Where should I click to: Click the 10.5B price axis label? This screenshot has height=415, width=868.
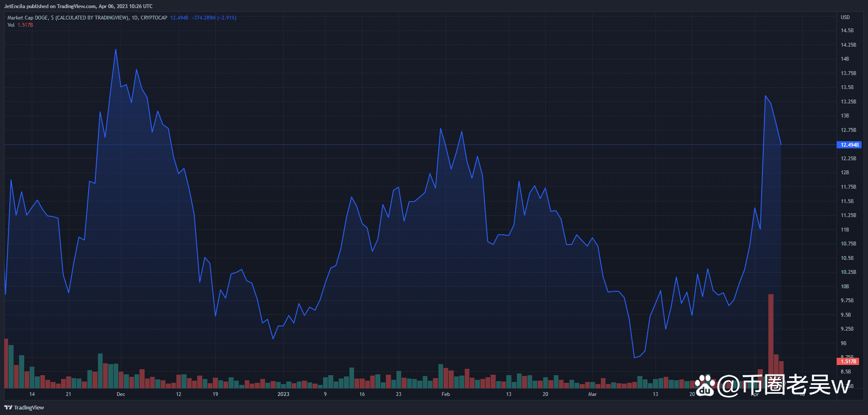tap(847, 258)
